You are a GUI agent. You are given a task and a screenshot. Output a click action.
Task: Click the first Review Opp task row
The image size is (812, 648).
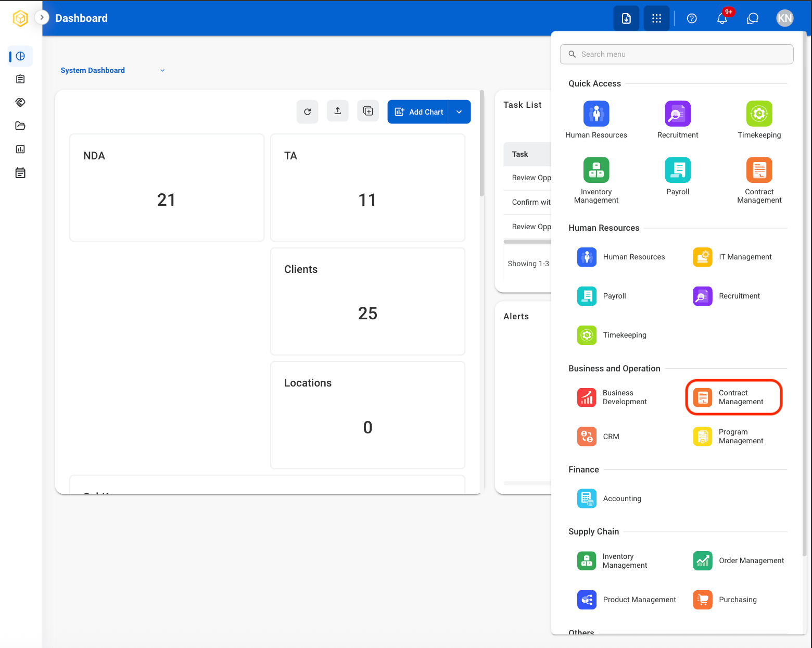tap(527, 178)
